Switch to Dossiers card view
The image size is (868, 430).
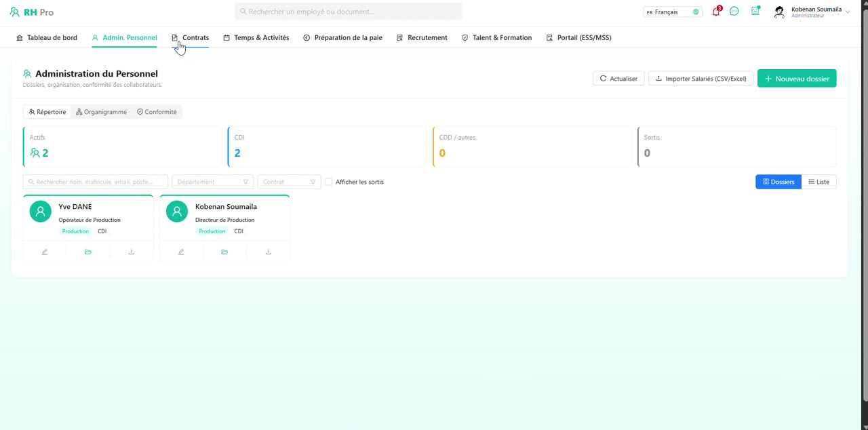coord(778,182)
